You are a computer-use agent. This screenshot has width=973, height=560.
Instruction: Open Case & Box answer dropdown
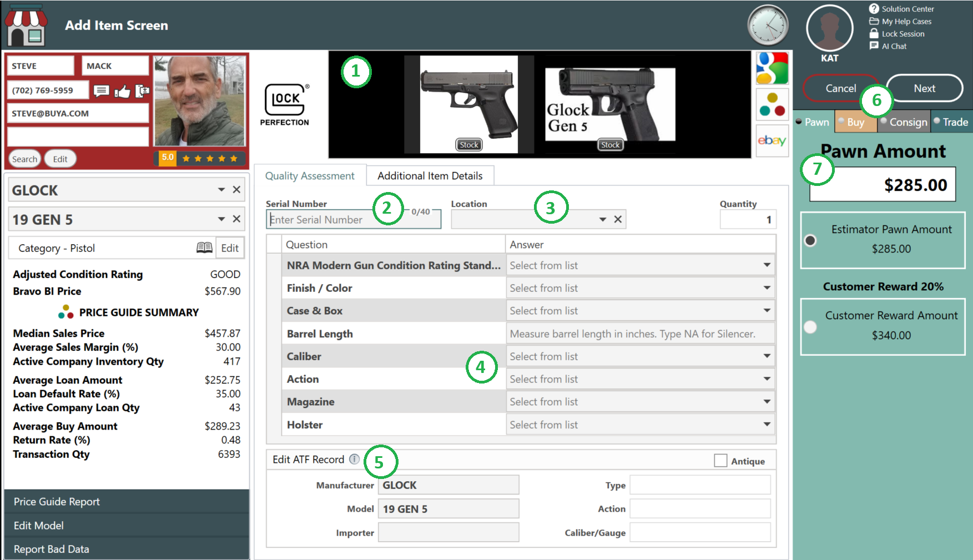pos(641,311)
